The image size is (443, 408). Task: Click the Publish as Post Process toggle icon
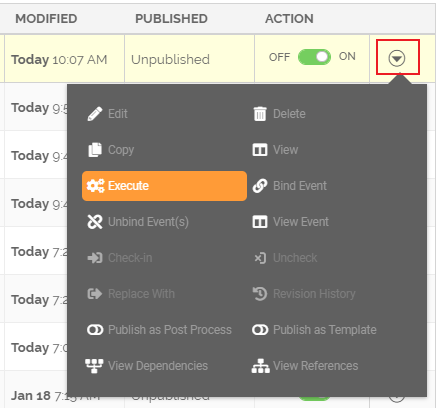tap(95, 330)
